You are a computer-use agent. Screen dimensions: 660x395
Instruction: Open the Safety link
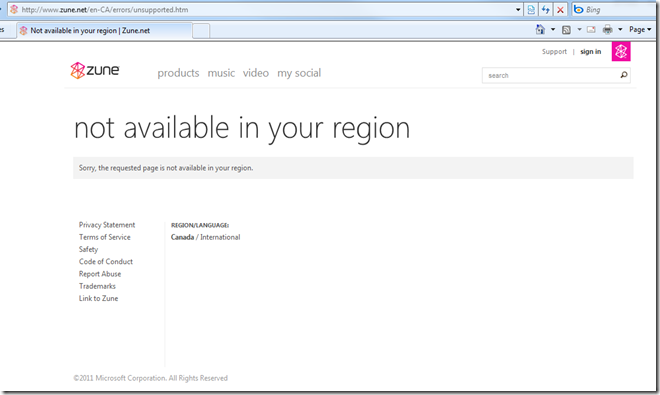88,249
